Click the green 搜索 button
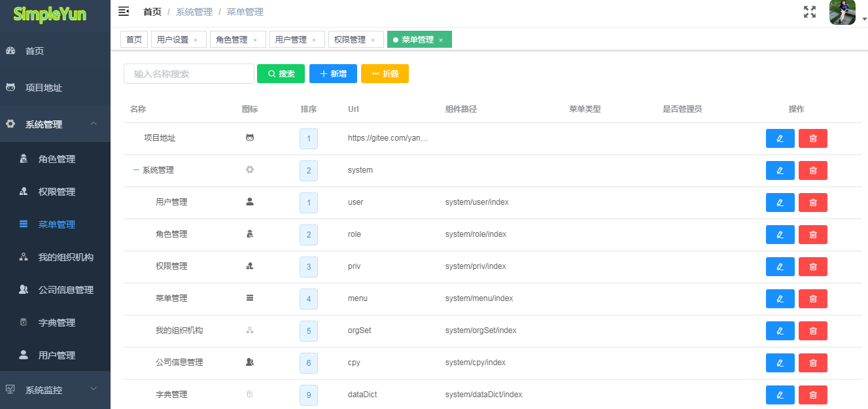 [281, 74]
